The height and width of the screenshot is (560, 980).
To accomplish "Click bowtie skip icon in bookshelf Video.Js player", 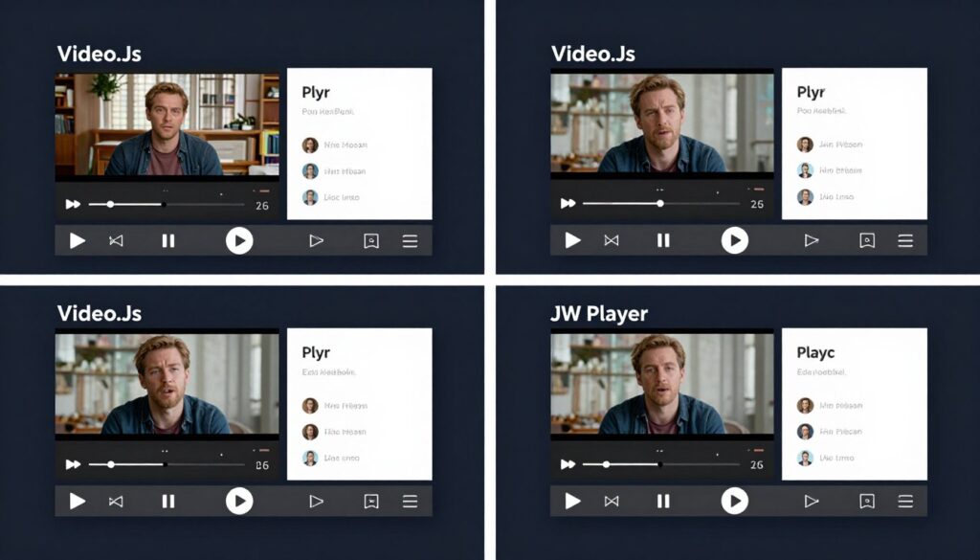I will (116, 240).
